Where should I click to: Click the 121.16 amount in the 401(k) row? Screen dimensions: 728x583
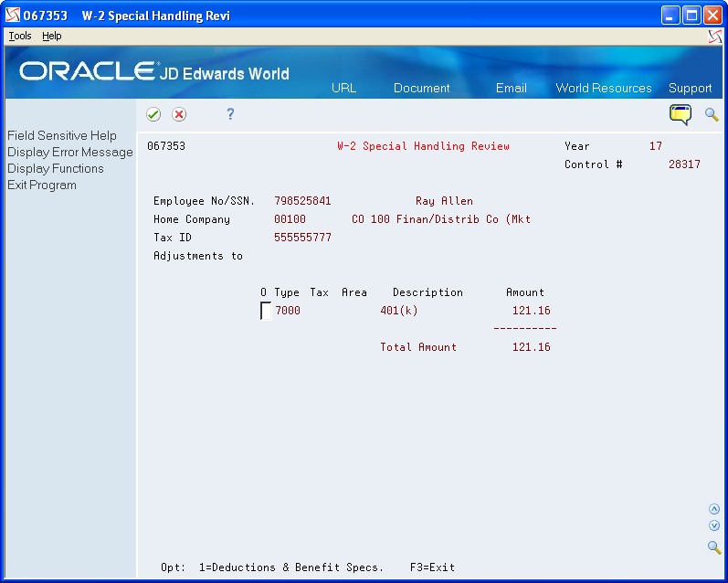point(531,311)
